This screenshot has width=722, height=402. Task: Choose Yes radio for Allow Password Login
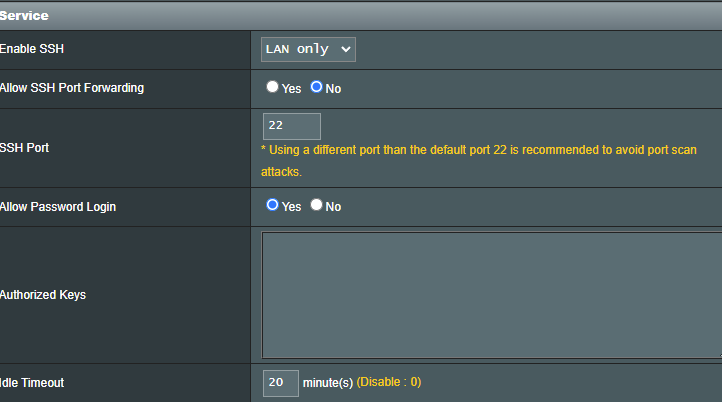click(272, 205)
